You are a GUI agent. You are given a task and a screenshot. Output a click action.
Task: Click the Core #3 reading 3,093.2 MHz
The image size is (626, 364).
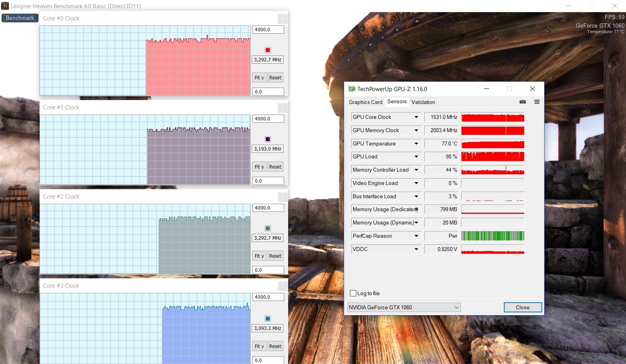tap(268, 328)
